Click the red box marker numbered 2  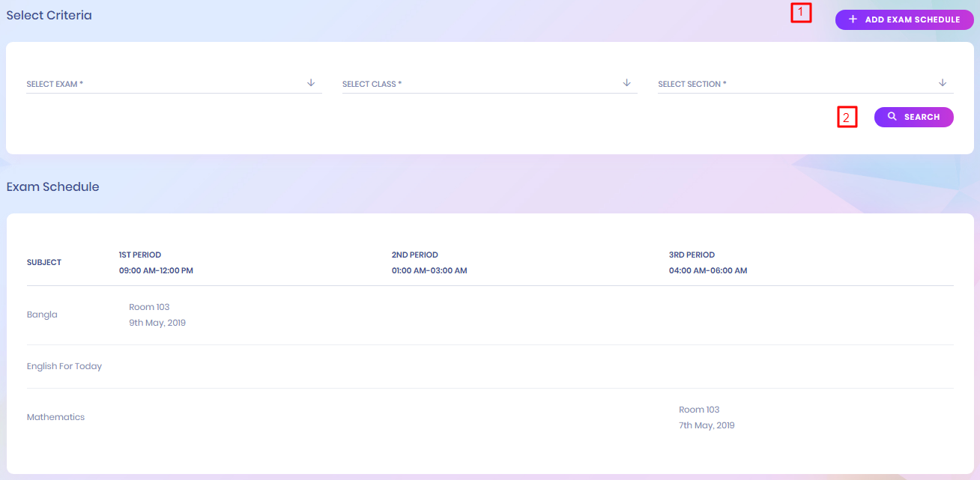847,118
